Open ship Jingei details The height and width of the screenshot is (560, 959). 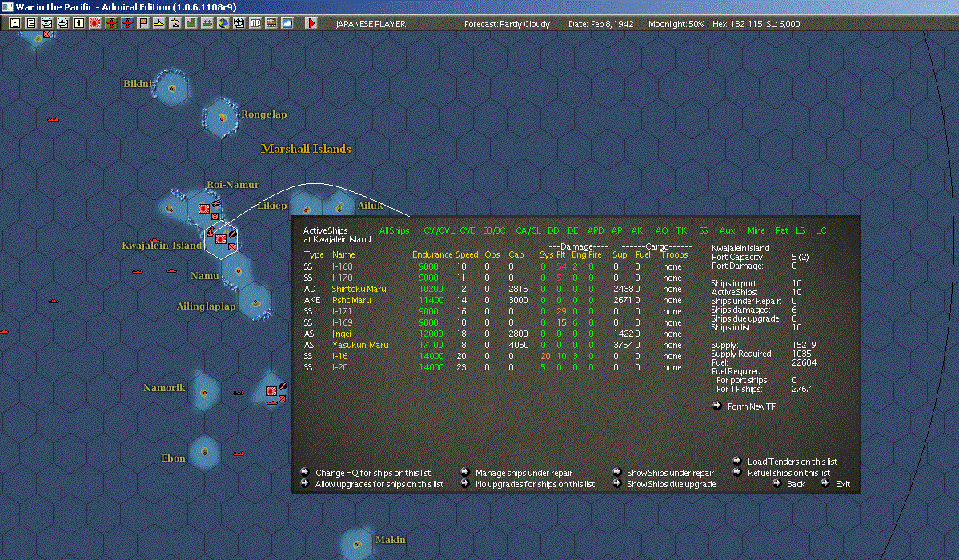click(341, 334)
